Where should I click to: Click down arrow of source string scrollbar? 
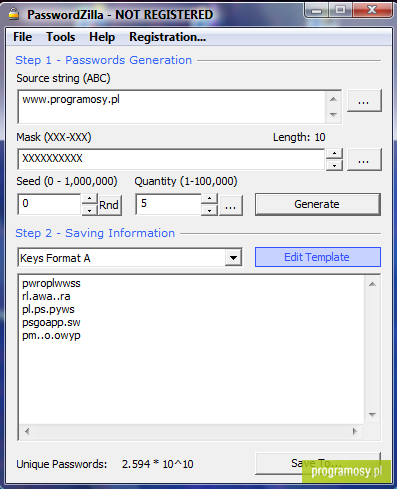point(333,115)
